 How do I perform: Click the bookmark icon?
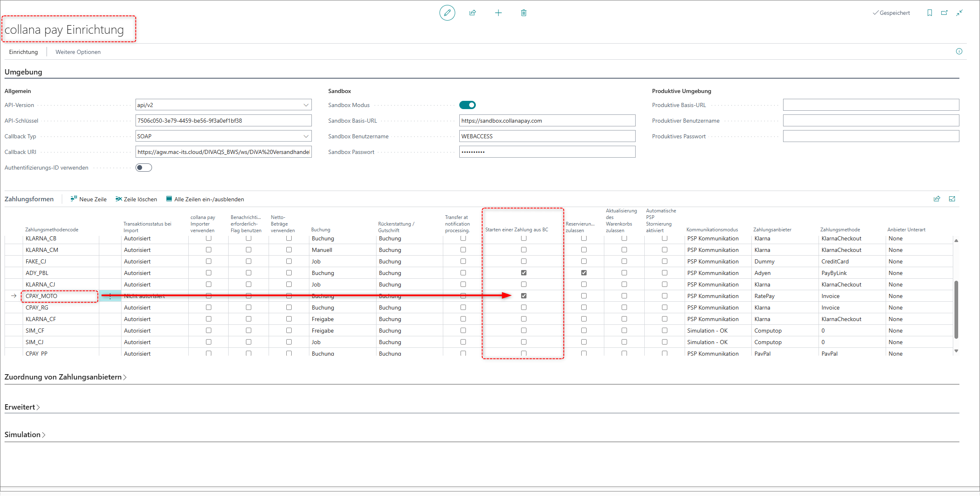(x=929, y=13)
